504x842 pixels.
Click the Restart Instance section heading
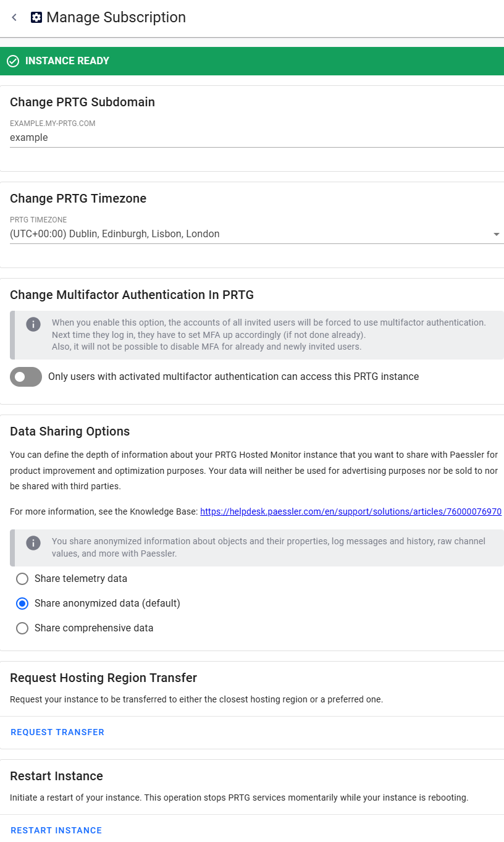[x=56, y=776]
